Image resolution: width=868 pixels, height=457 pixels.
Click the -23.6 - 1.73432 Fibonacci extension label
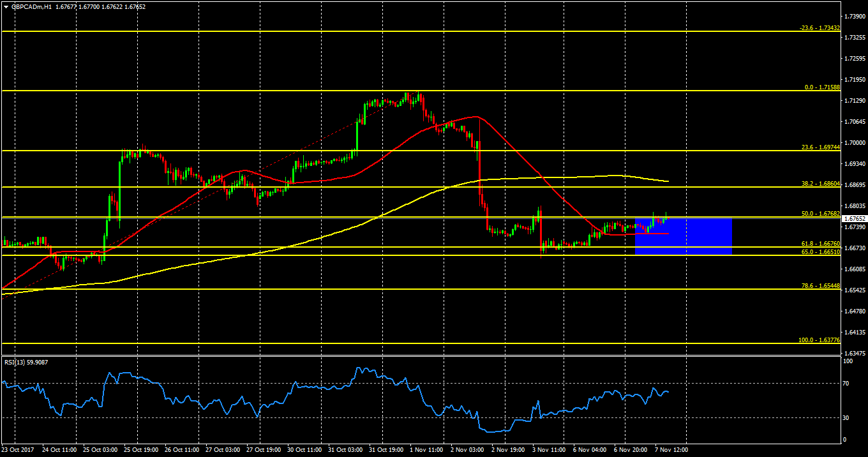coord(819,27)
